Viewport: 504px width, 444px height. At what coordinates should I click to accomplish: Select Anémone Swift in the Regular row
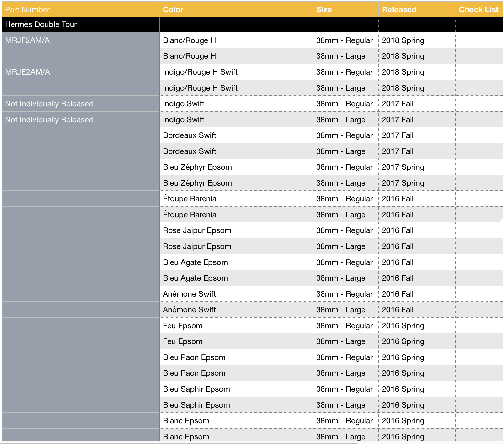pos(189,294)
